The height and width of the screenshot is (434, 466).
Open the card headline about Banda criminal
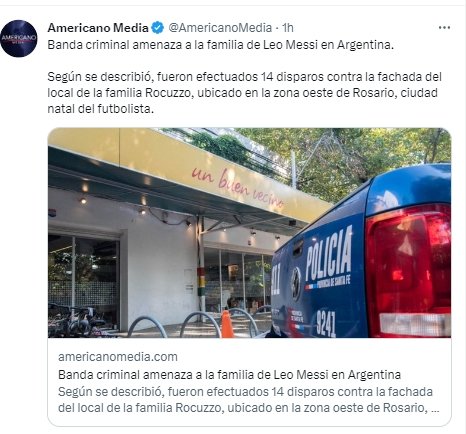point(229,374)
